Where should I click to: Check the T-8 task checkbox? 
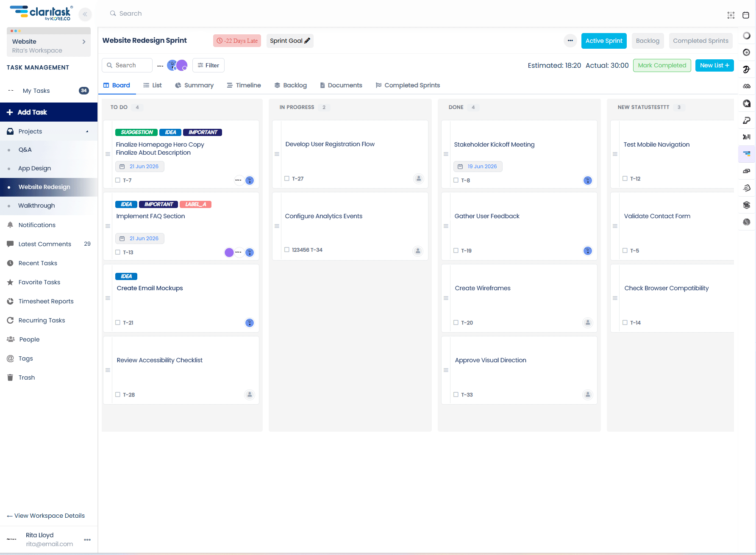pyautogui.click(x=456, y=180)
